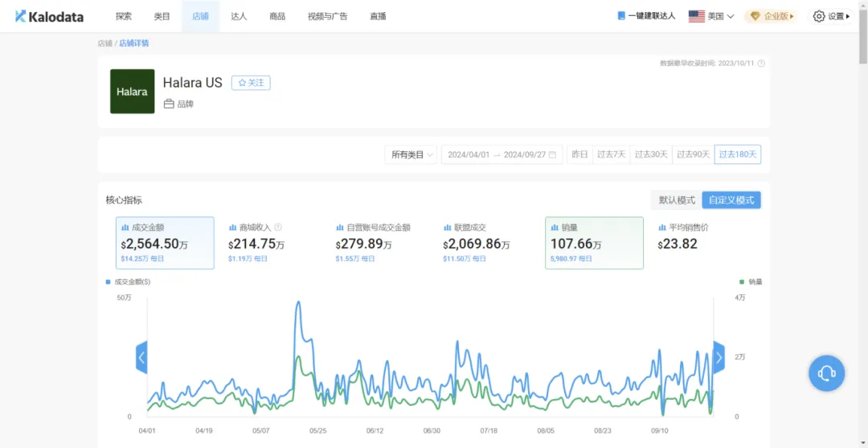
Task: Switch to 默认模式 display mode
Action: 677,200
